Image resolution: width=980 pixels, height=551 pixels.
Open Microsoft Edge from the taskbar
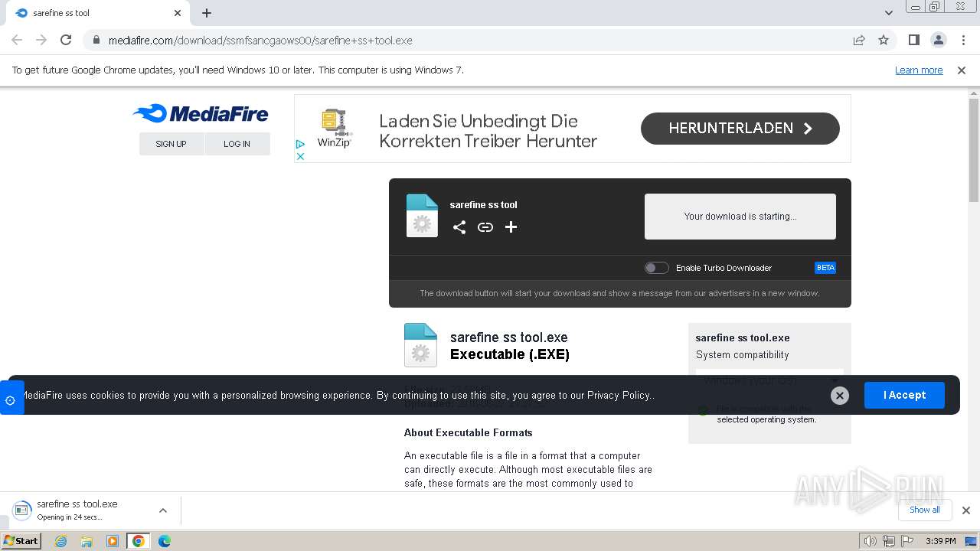tap(165, 541)
